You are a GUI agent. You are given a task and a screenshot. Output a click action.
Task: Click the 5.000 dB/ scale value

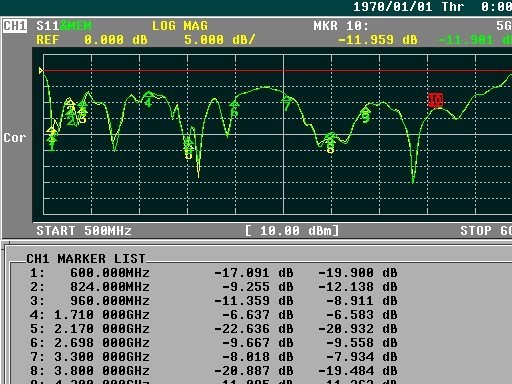(x=219, y=40)
